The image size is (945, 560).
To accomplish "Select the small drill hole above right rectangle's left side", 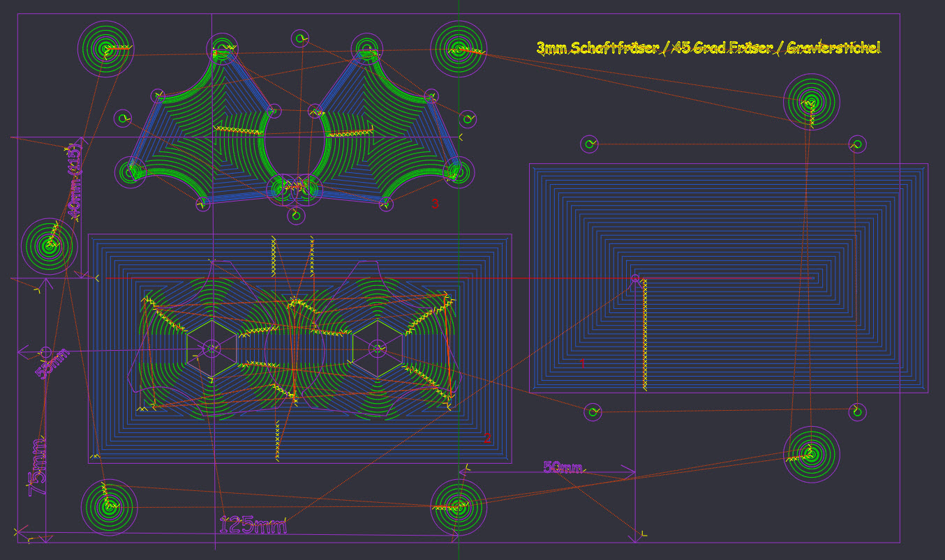I will tap(590, 144).
